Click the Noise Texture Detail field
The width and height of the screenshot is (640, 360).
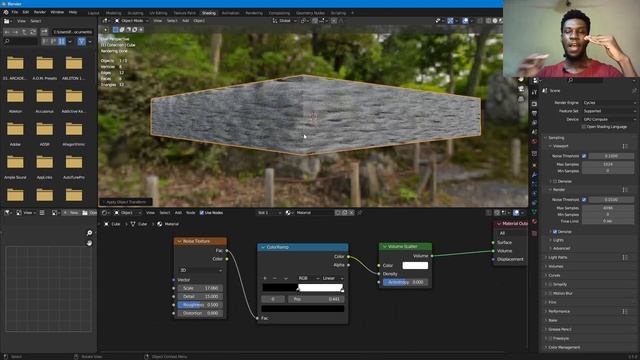point(200,296)
